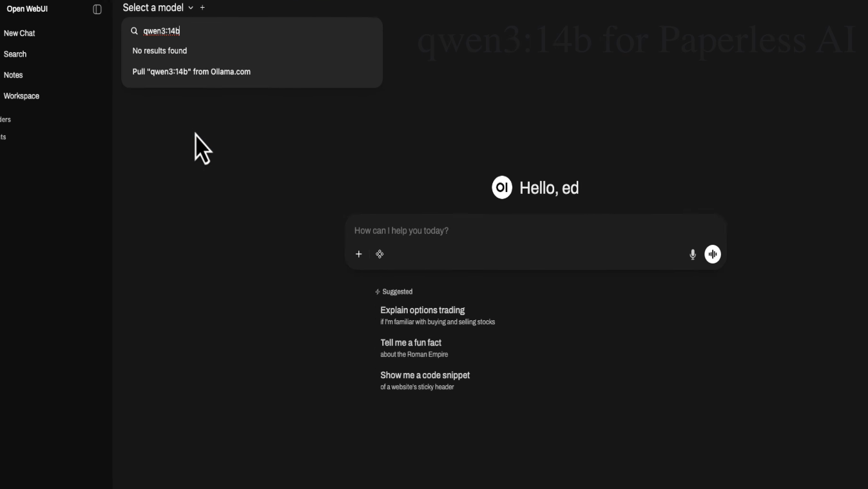Open the attachment plus menu in chat box
Image resolution: width=868 pixels, height=489 pixels.
359,254
